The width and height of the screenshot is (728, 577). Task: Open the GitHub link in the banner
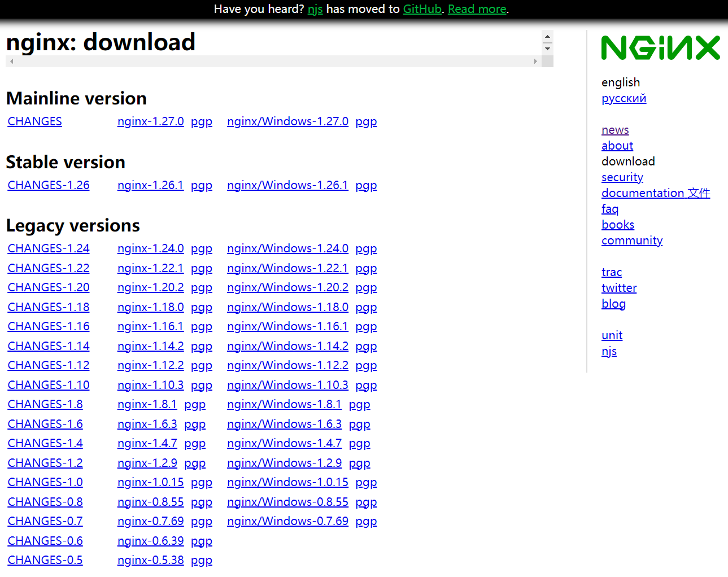[x=422, y=9]
